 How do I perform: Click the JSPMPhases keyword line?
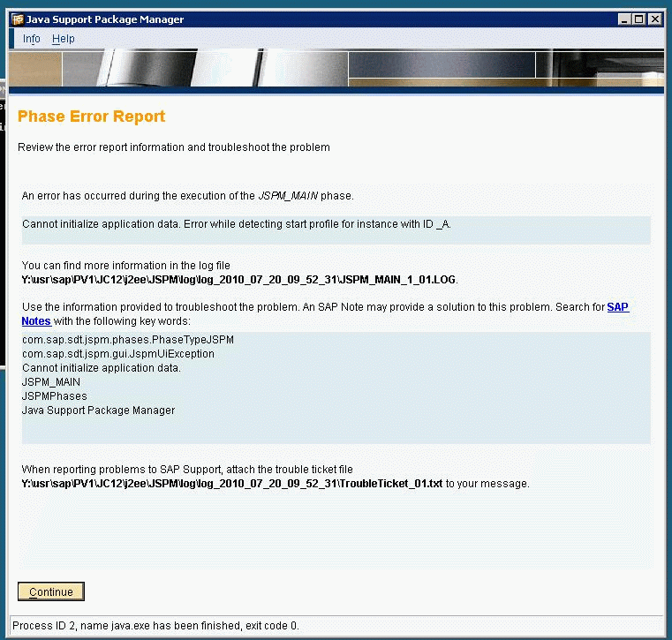click(x=55, y=396)
